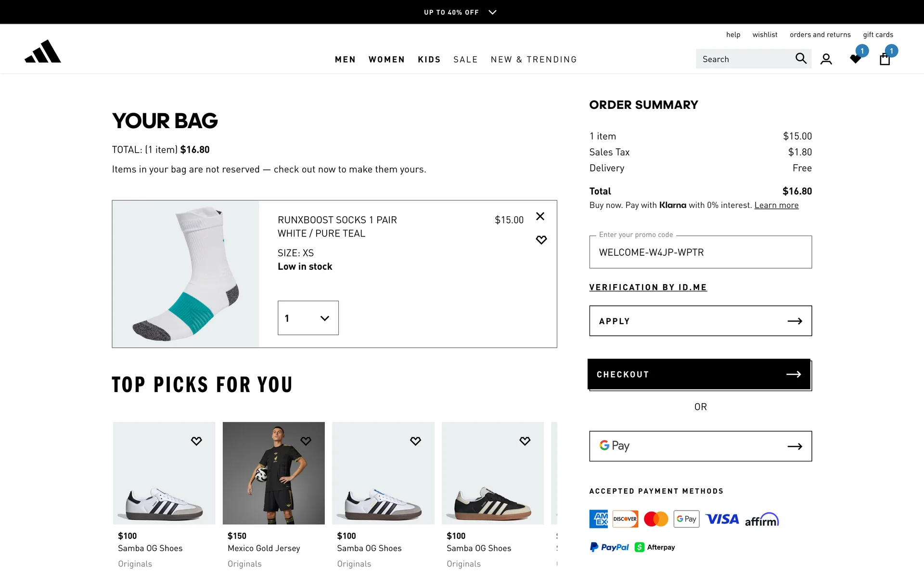
Task: Open the quantity dropdown
Action: [x=308, y=318]
